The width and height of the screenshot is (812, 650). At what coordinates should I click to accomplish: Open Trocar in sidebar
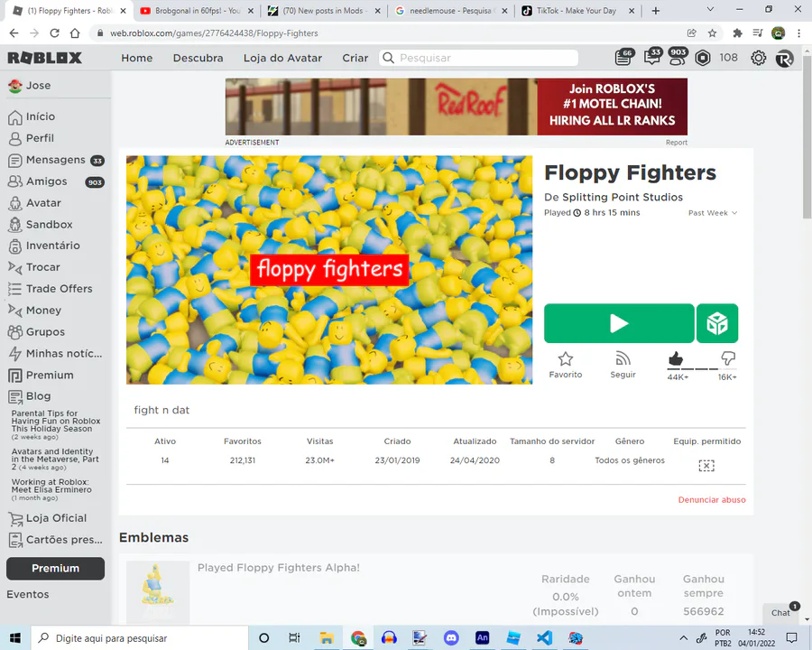coord(34,267)
